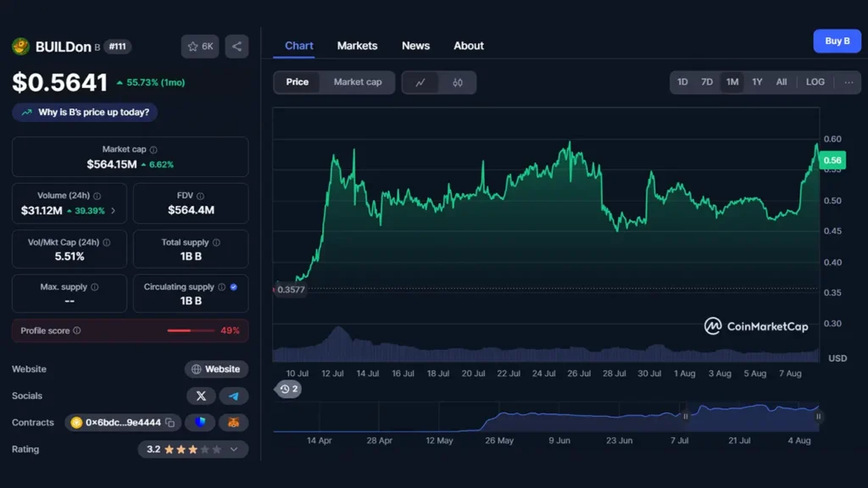
Task: Click the #111 rank badge
Action: pos(117,47)
